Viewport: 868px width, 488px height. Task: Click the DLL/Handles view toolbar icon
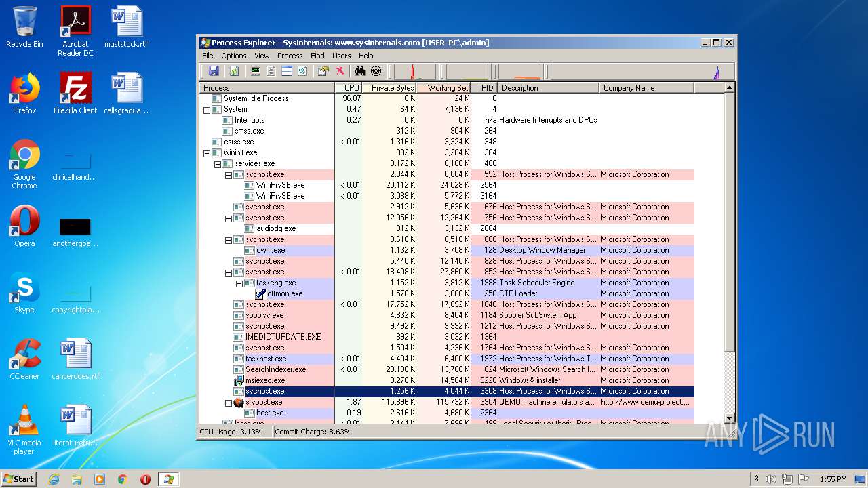302,71
